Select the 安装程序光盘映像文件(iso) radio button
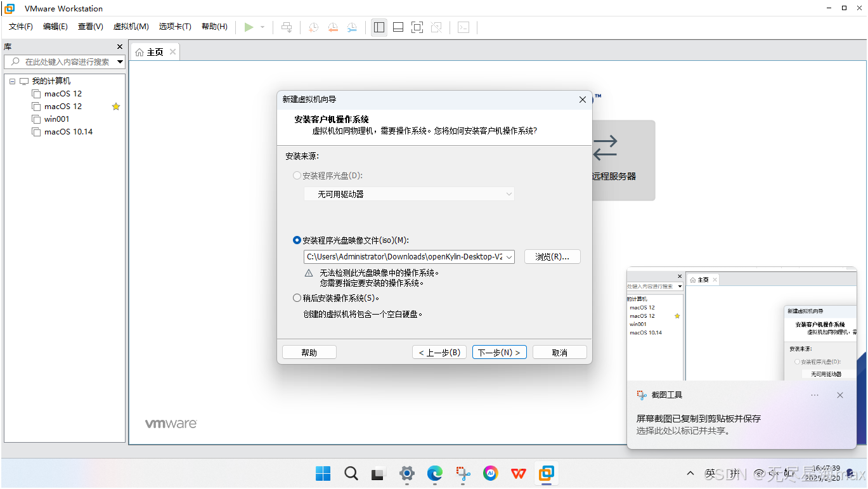 click(x=297, y=240)
